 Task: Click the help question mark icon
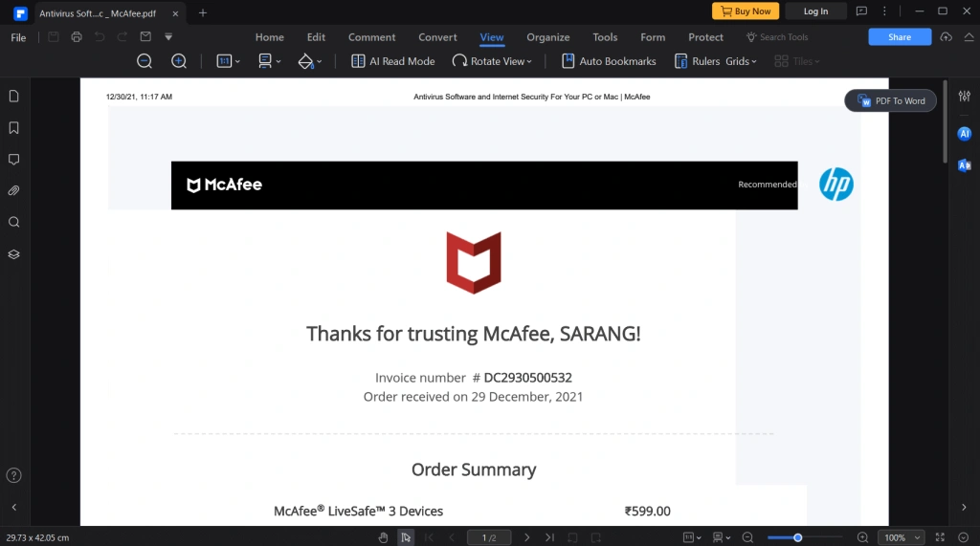coord(13,475)
